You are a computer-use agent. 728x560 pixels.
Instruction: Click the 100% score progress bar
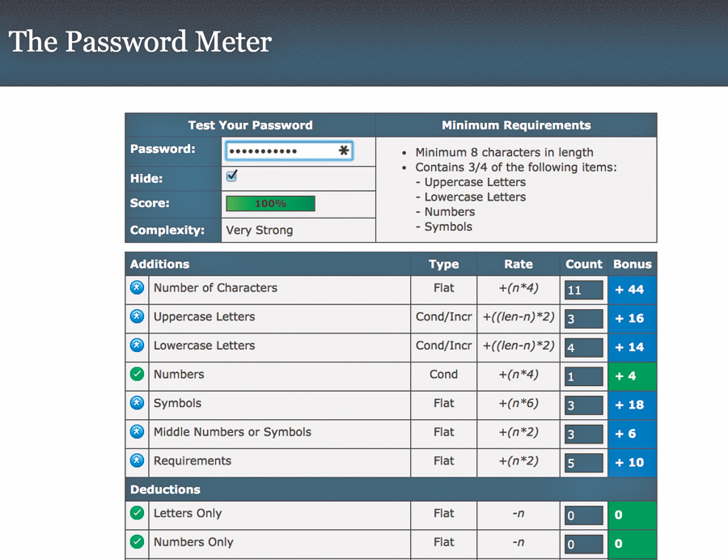[270, 204]
